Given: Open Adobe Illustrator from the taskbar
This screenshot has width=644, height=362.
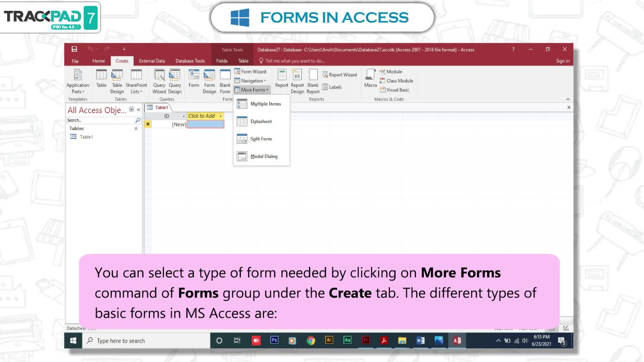Looking at the screenshot, I should (x=329, y=340).
